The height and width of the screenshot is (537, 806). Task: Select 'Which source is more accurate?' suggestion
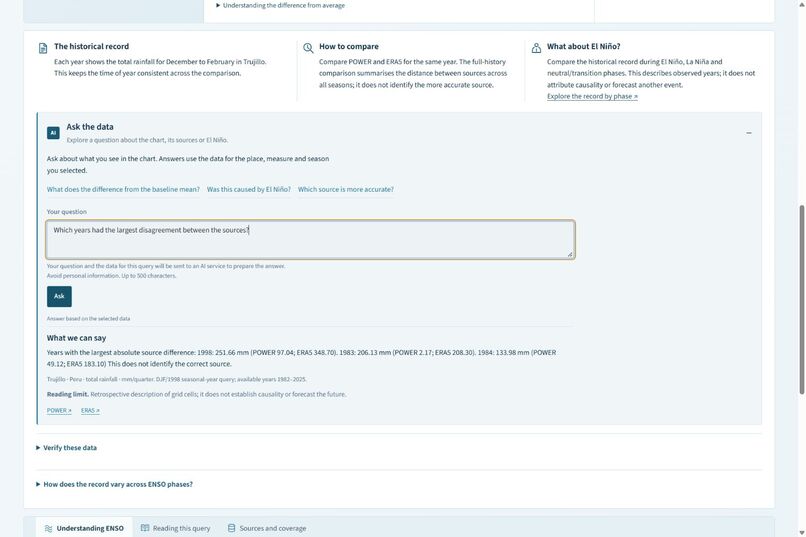click(x=346, y=189)
